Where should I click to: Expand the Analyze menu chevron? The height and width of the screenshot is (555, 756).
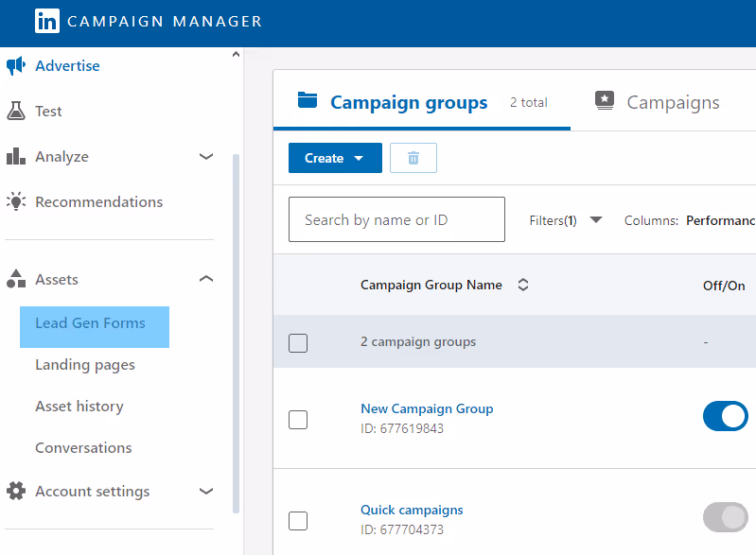coord(206,157)
